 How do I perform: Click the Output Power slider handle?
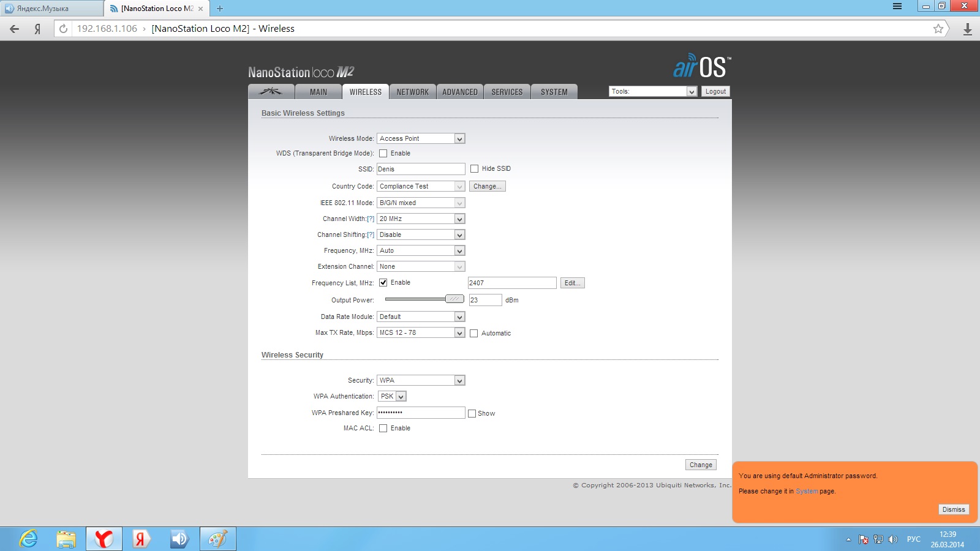point(454,299)
